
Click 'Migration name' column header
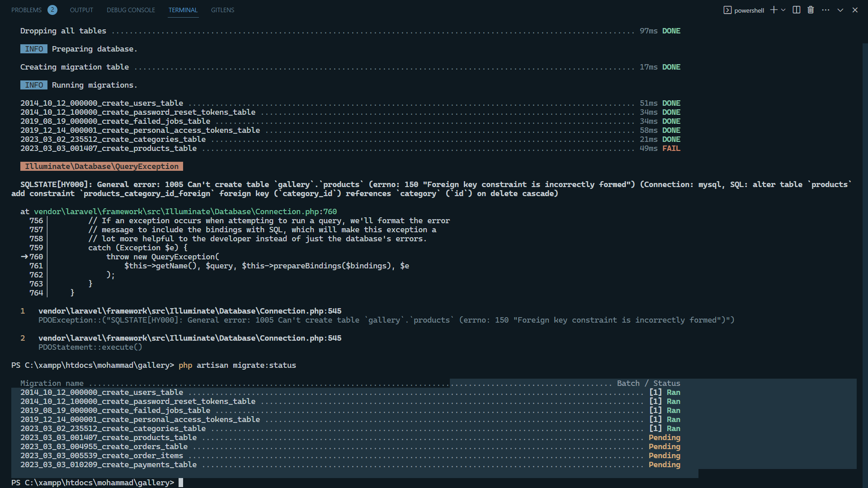[x=52, y=383]
